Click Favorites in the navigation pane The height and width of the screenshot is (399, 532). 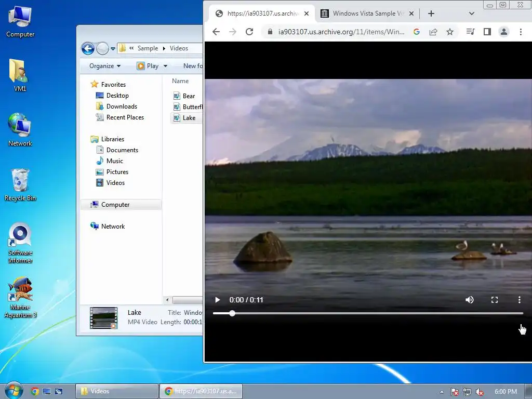[x=108, y=85]
